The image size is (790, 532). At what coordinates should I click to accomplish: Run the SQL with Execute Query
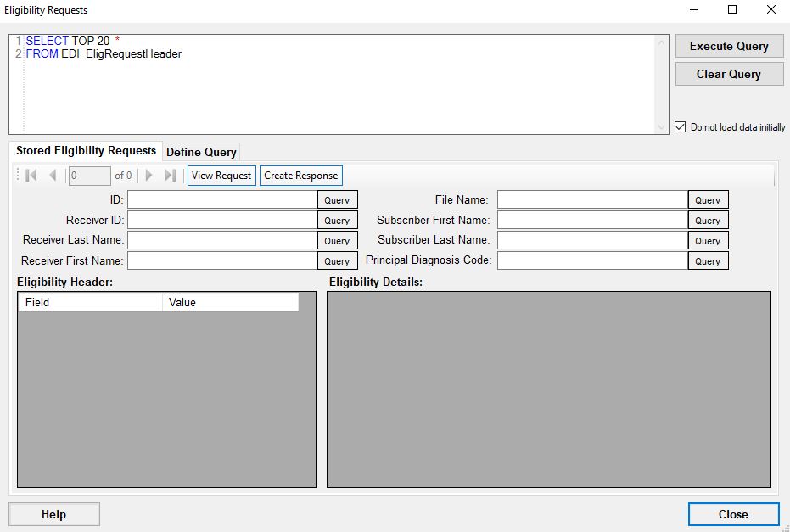point(729,46)
